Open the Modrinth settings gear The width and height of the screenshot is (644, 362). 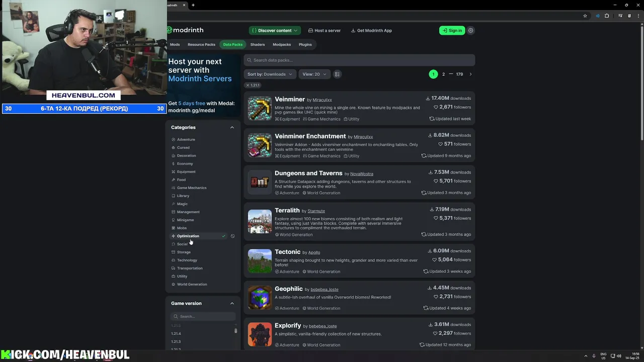tap(470, 30)
